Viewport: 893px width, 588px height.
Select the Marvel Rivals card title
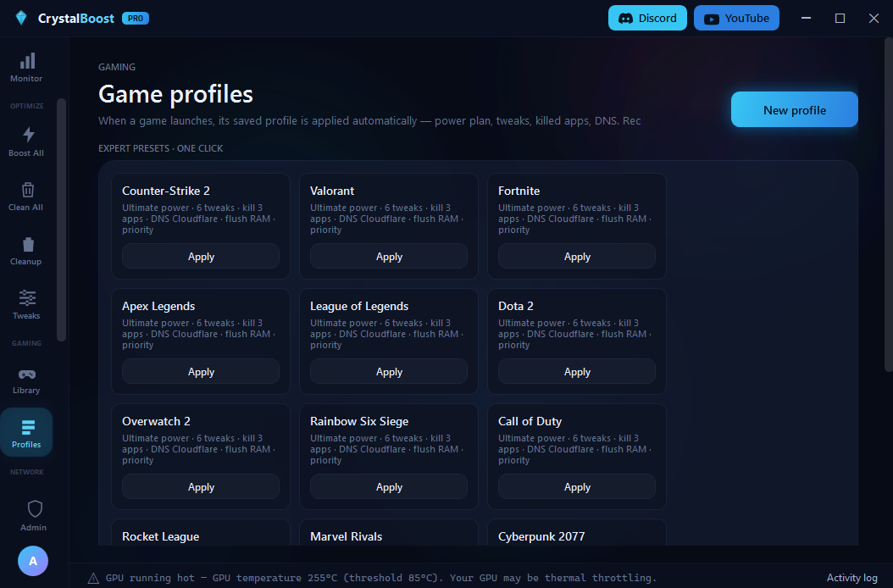[x=347, y=536]
